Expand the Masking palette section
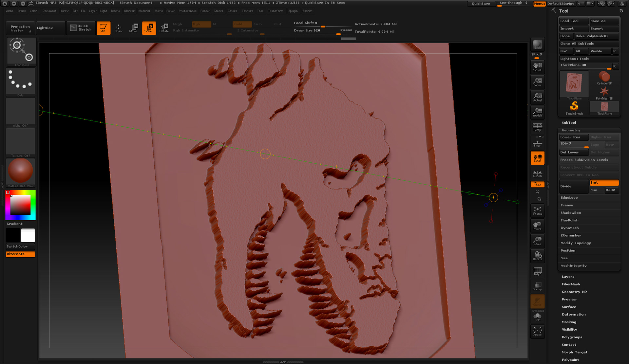 pyautogui.click(x=569, y=322)
